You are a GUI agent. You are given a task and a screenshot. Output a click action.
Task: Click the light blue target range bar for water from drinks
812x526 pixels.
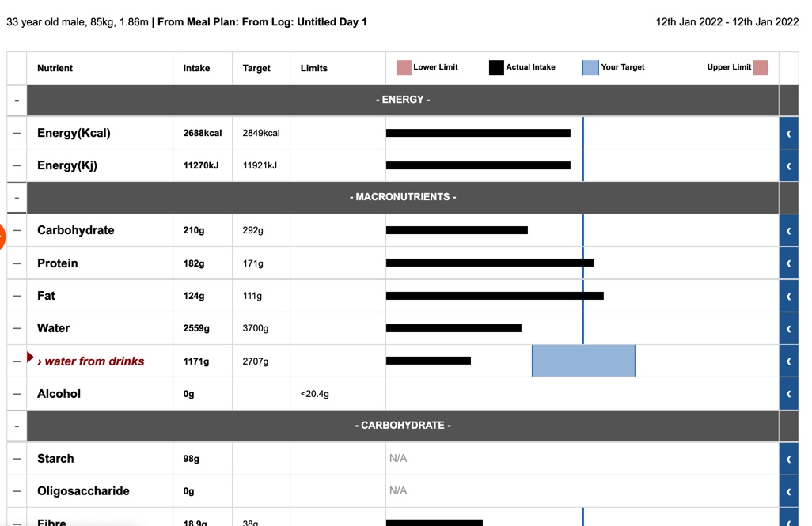(x=583, y=361)
